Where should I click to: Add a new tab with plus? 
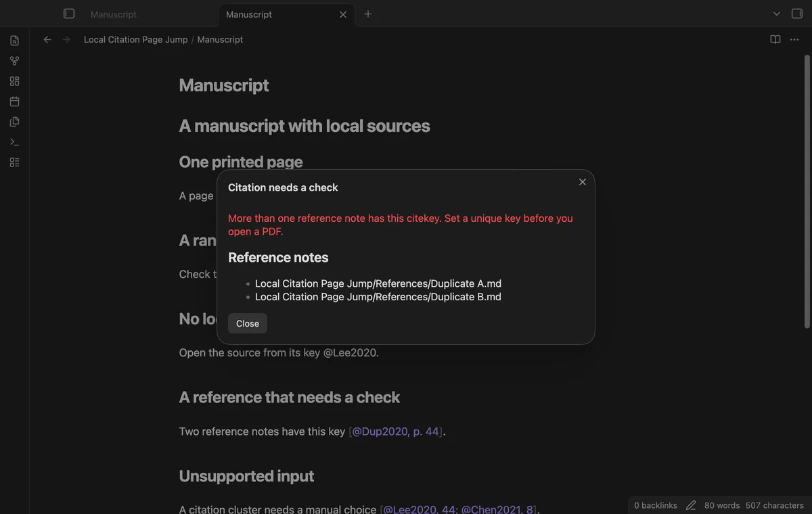pyautogui.click(x=368, y=14)
